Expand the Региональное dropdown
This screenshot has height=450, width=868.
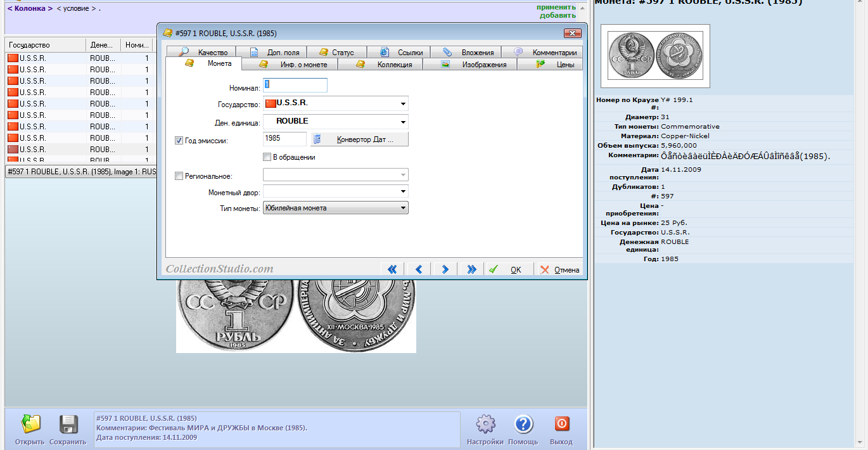(403, 175)
